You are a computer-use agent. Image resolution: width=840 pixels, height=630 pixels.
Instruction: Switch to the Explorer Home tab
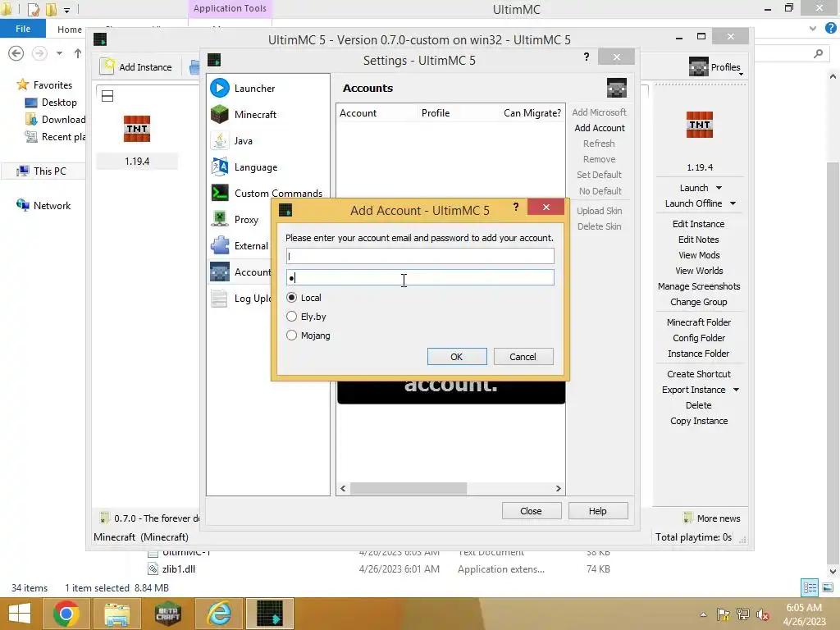[70, 30]
